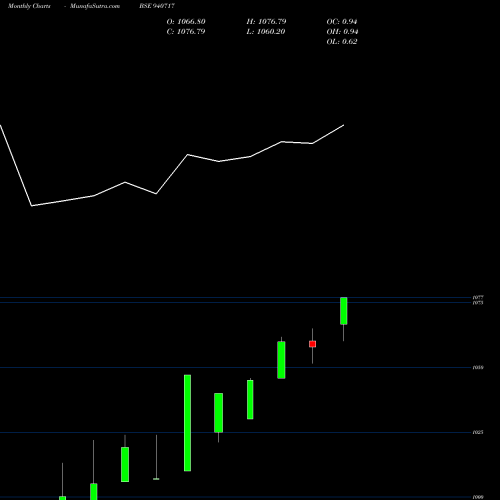Click the close value 'C: 1076.79'
Viewport: 500px width, 500px height.
pos(186,32)
